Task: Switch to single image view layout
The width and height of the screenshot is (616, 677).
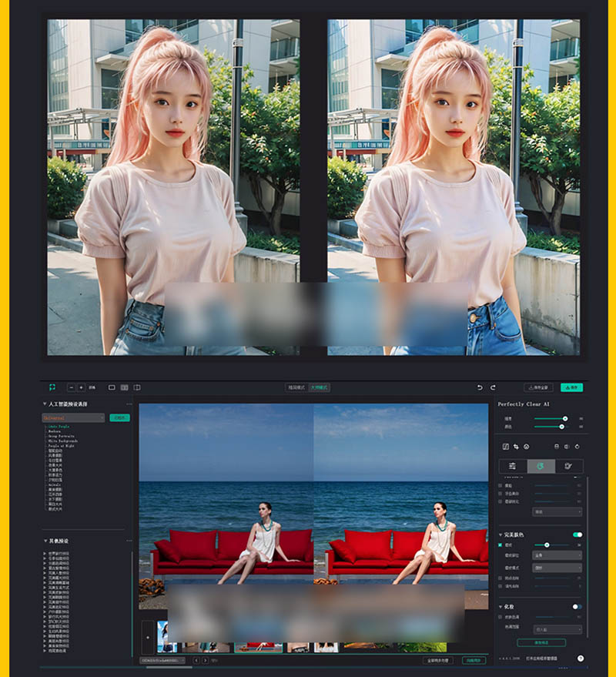Action: click(x=112, y=387)
